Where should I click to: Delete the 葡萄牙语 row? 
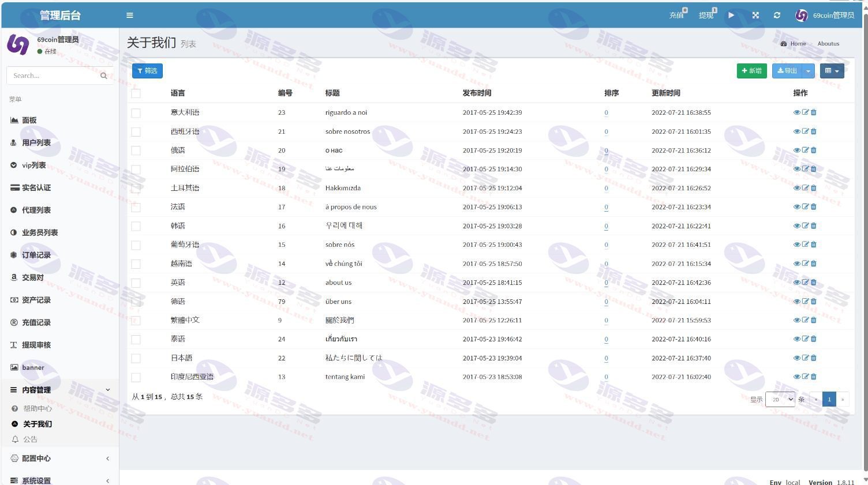coord(814,245)
